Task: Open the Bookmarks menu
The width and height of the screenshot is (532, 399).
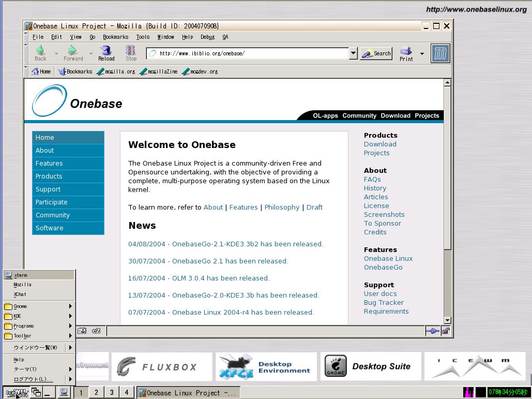Action: coord(115,37)
